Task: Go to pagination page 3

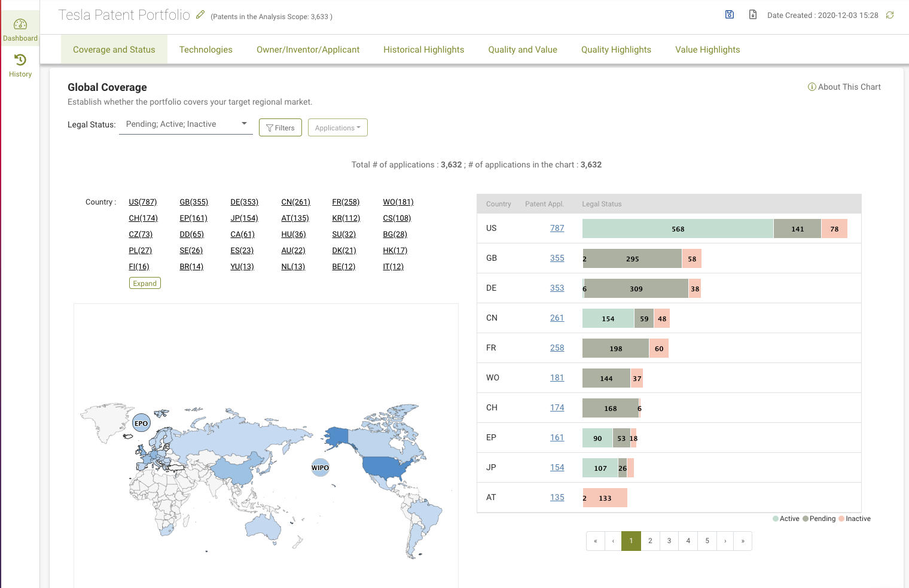Action: 669,541
